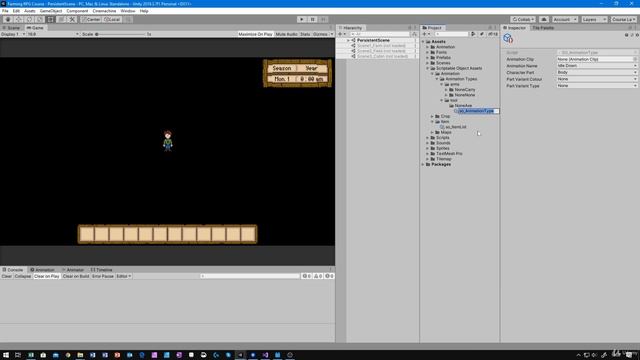Open the File menu

[5, 11]
